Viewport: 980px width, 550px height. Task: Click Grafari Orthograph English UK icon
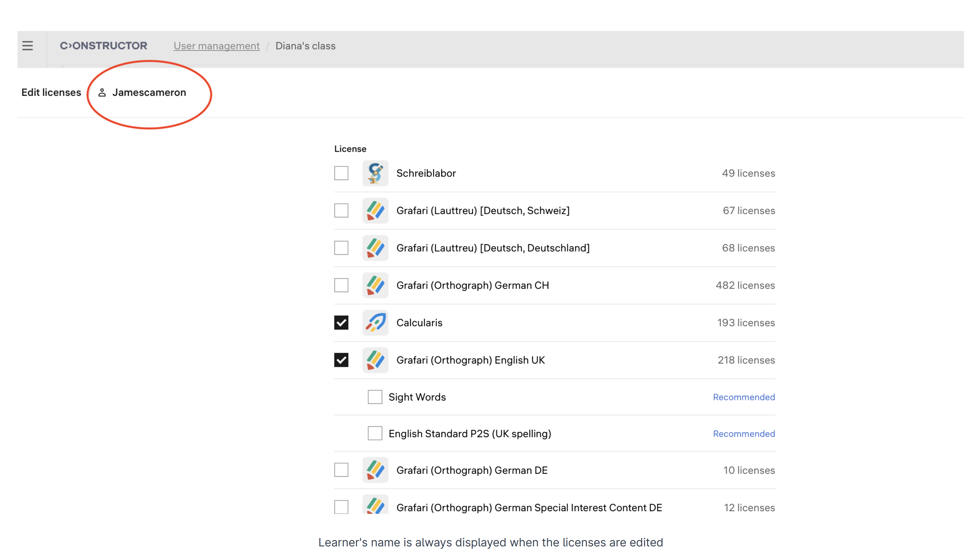click(375, 360)
